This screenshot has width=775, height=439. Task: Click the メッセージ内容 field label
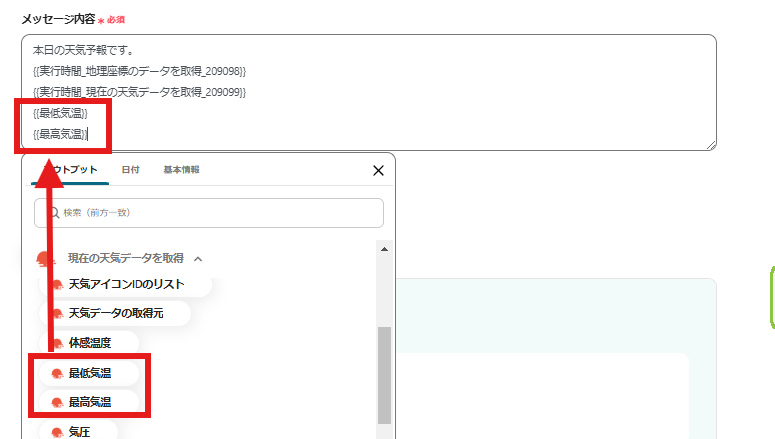[58, 19]
